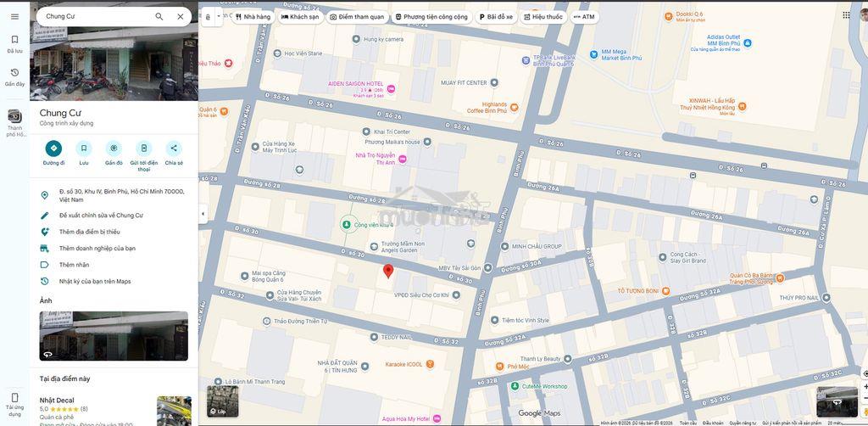The image size is (868, 426).
Task: Click the MM Mega Market Bình Phú marker
Action: 593,54
